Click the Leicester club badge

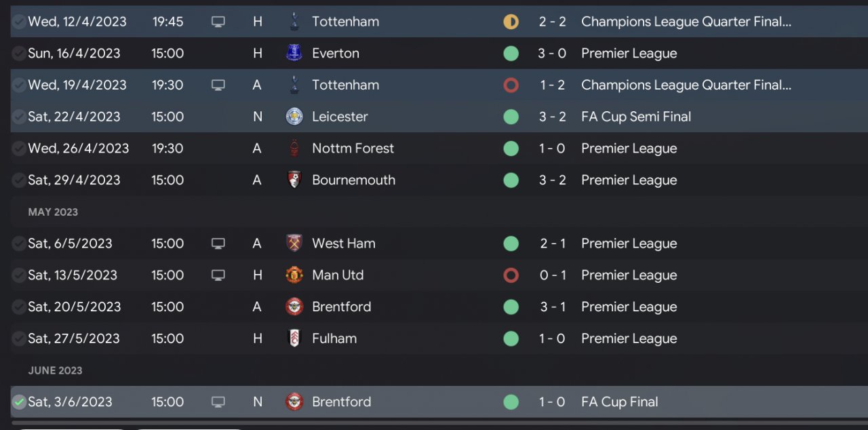pyautogui.click(x=294, y=117)
